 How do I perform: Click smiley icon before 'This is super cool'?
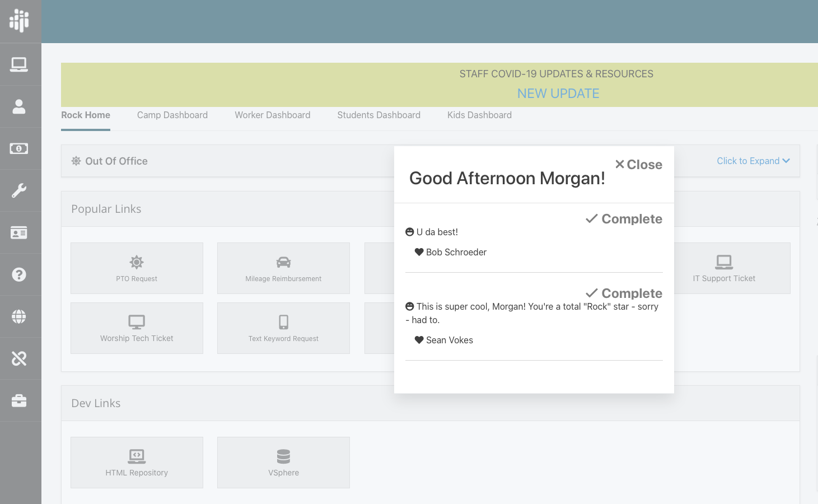(x=409, y=306)
